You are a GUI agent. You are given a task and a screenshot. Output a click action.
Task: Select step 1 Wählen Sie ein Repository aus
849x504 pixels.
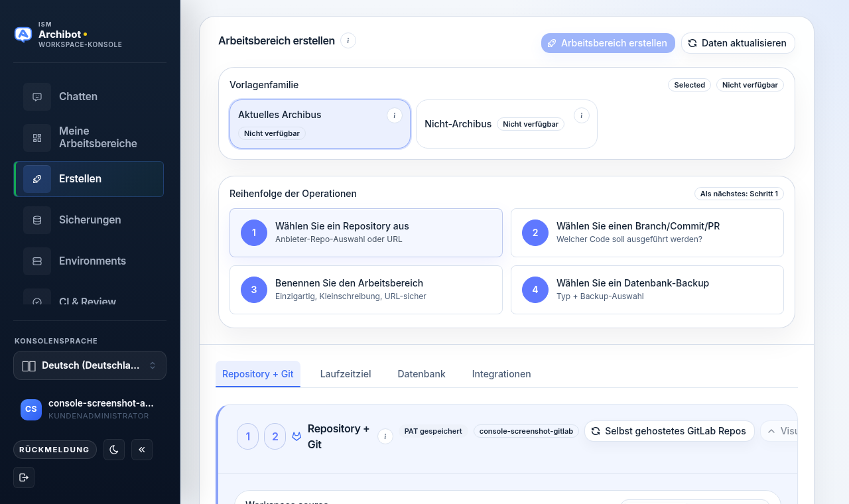point(366,233)
